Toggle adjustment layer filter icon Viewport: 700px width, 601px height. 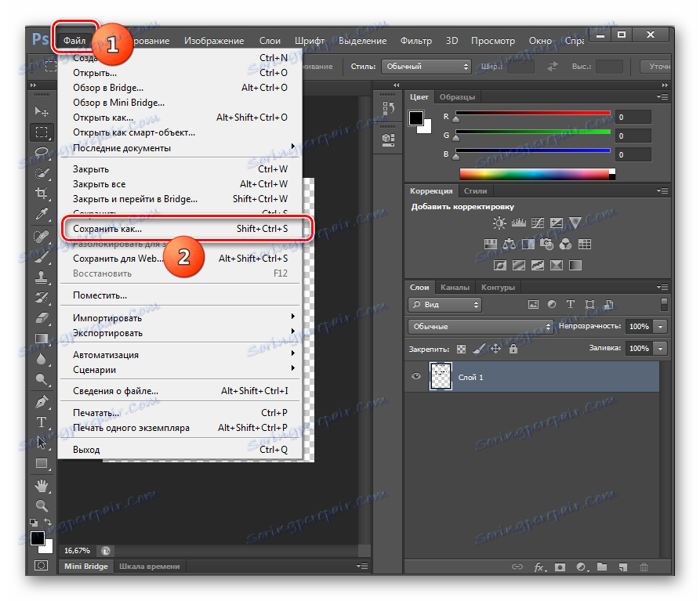coord(552,304)
